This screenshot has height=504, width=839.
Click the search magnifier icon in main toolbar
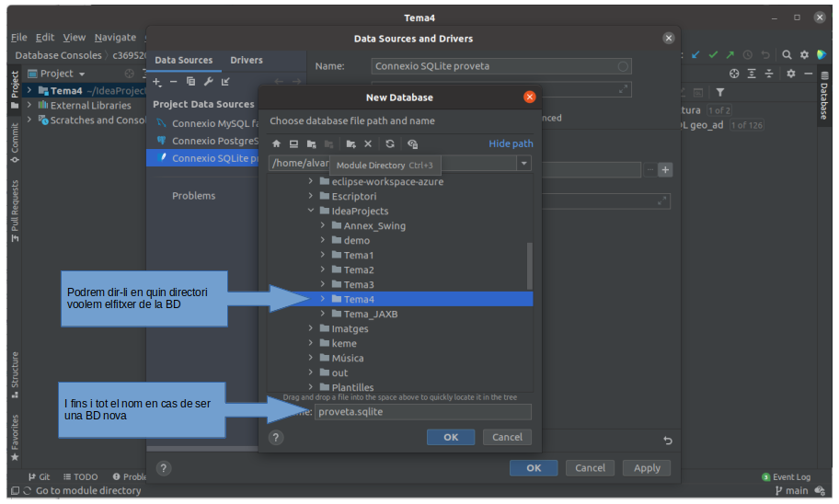[787, 54]
